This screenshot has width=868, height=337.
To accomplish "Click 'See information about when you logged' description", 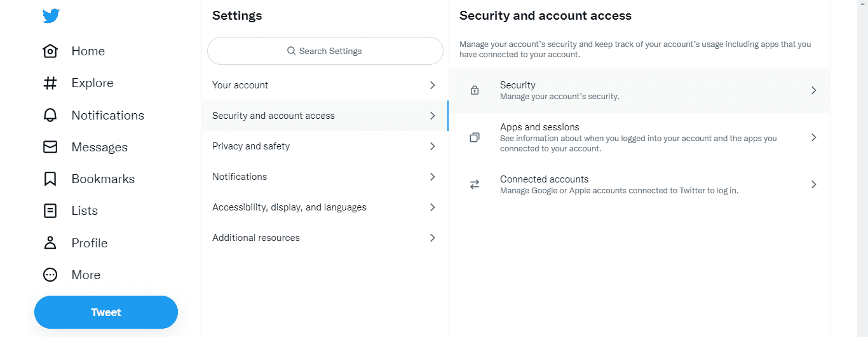I will tap(638, 143).
